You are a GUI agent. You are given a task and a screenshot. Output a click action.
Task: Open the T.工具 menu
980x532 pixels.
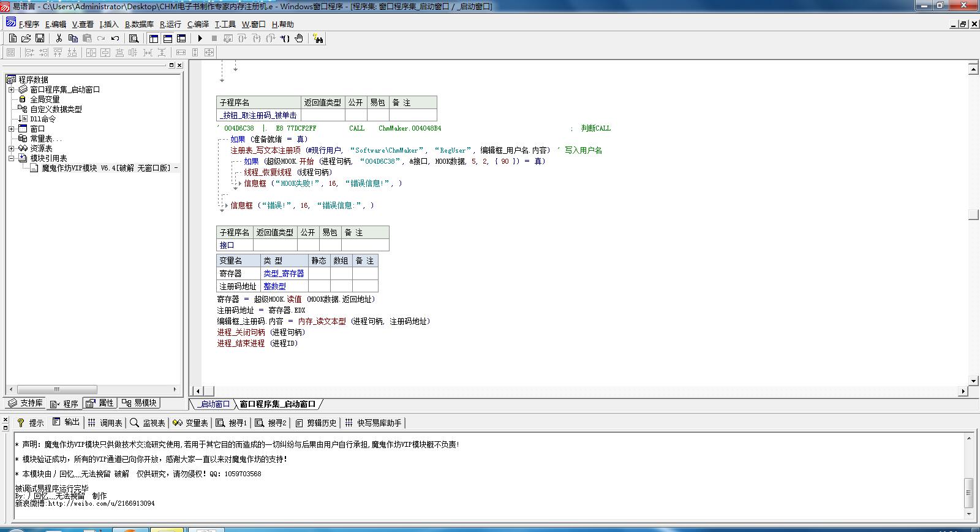coord(225,25)
